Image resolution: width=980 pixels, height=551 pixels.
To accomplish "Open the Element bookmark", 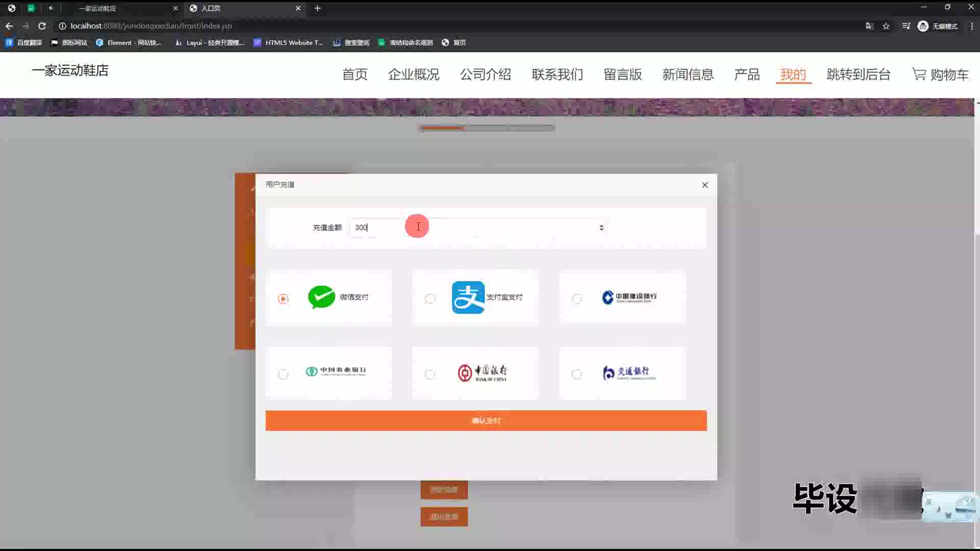I will 129,42.
